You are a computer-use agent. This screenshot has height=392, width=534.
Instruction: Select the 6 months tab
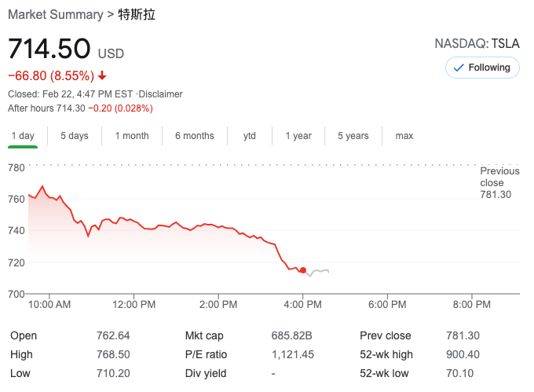click(194, 136)
